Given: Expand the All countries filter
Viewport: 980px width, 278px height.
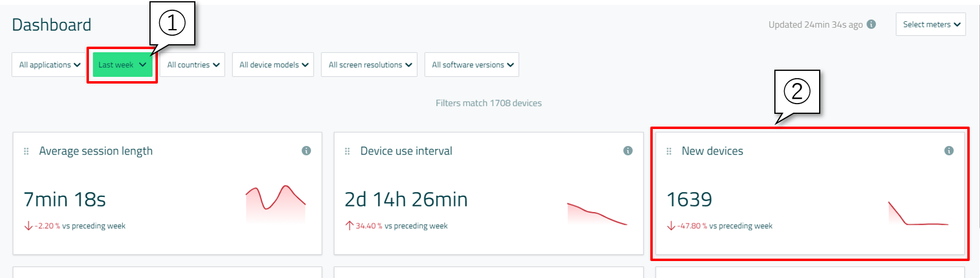Looking at the screenshot, I should tap(193, 65).
